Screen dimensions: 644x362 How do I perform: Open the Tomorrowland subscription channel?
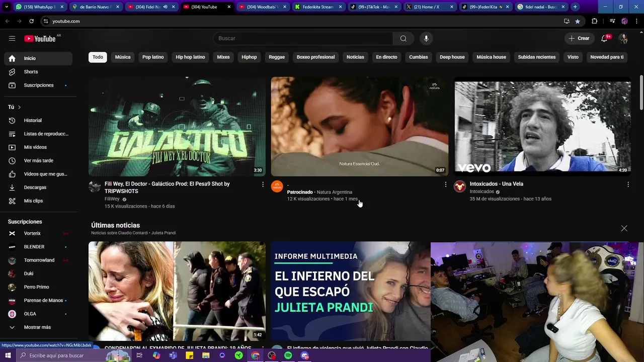[38, 260]
